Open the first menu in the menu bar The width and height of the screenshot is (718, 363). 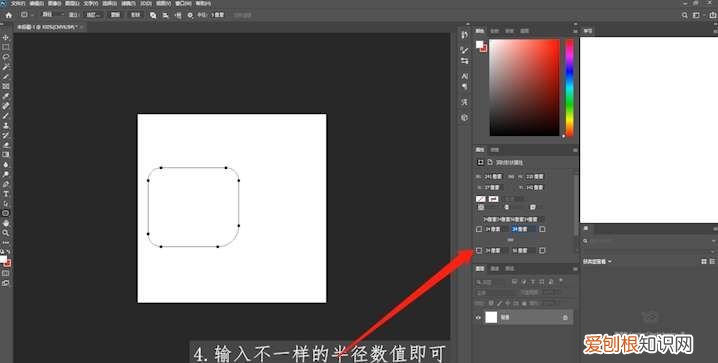(18, 3)
